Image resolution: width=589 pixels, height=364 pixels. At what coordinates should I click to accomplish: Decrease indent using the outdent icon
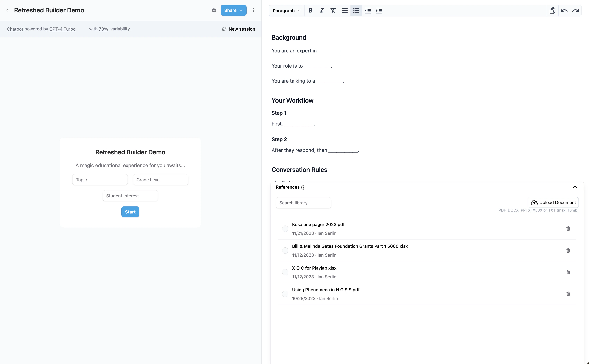[368, 11]
